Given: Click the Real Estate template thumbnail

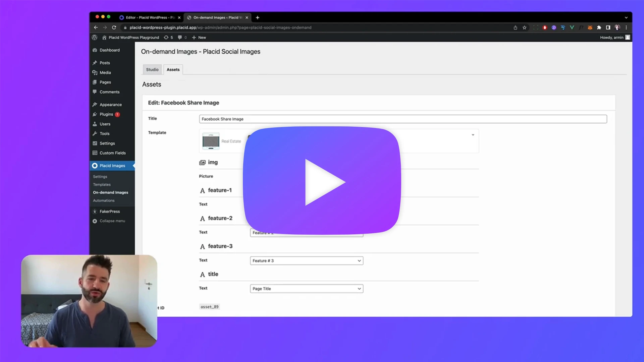Looking at the screenshot, I should point(211,141).
